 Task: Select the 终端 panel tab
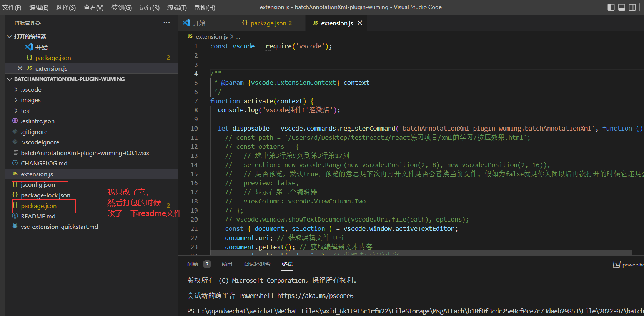tap(287, 264)
